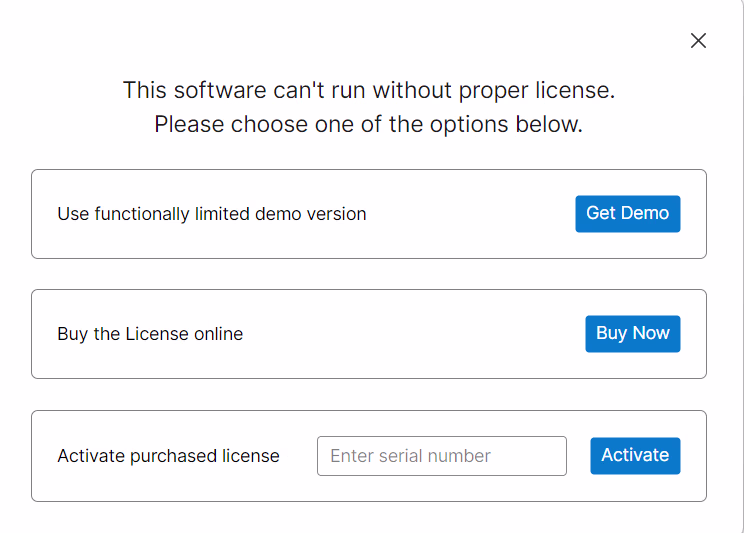Click the Get Demo button
Screen dimensions: 744x533
(628, 214)
